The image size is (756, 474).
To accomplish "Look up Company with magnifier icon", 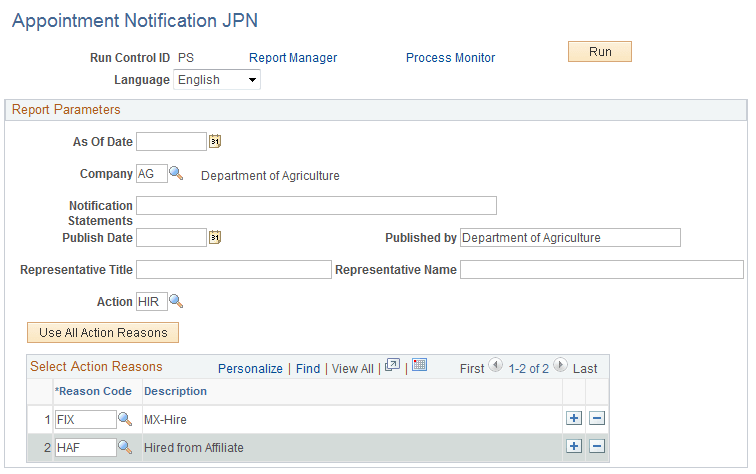I will 176,174.
